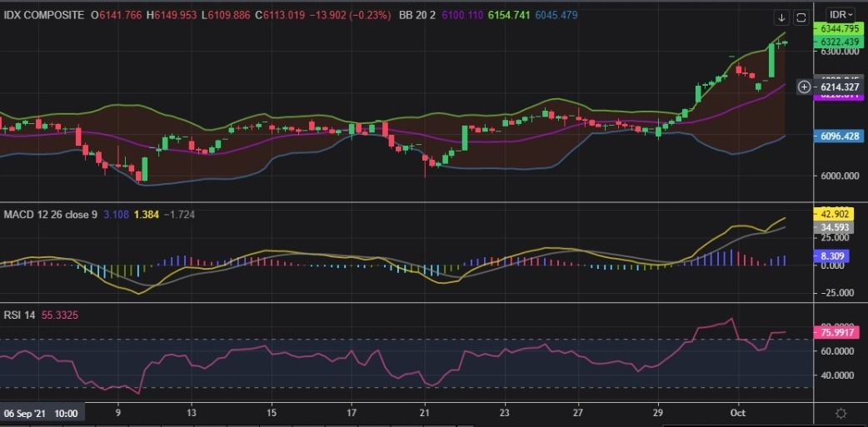Click the 6214.327 crosshair price label

[x=838, y=87]
